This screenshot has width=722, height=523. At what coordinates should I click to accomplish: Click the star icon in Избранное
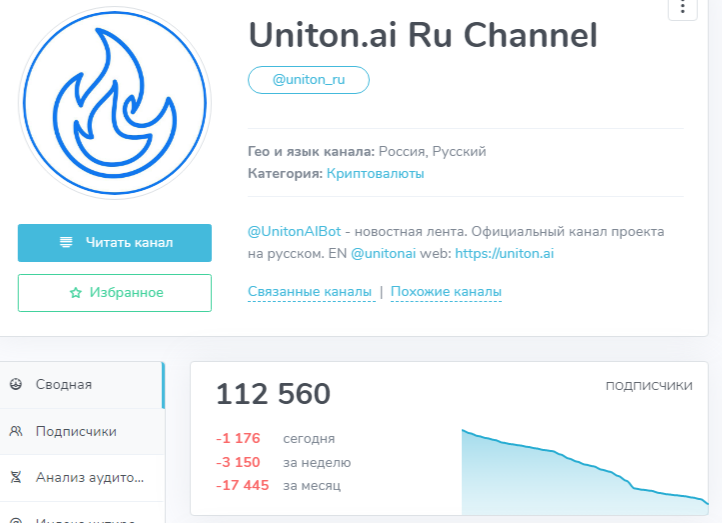76,292
